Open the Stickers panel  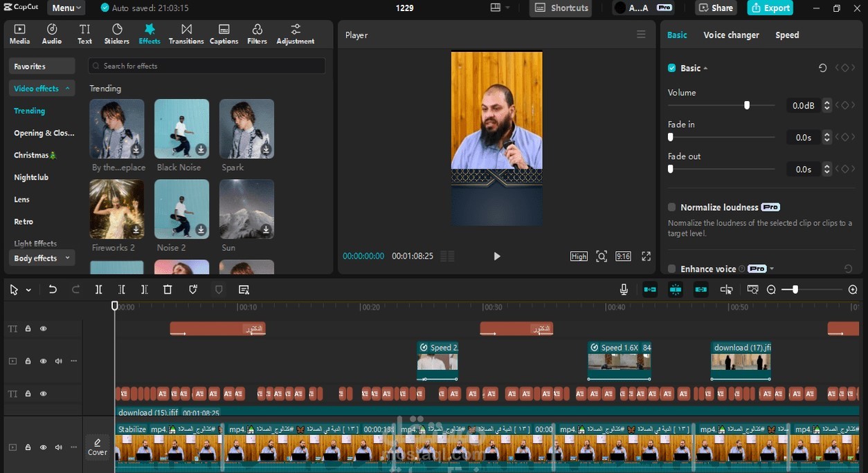click(116, 34)
